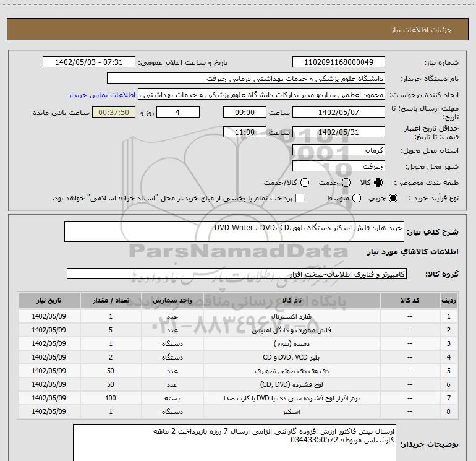Click the اطلاعات کالاهای مورد نیاز heading
Screen dimensions: 476x461
pyautogui.click(x=412, y=252)
